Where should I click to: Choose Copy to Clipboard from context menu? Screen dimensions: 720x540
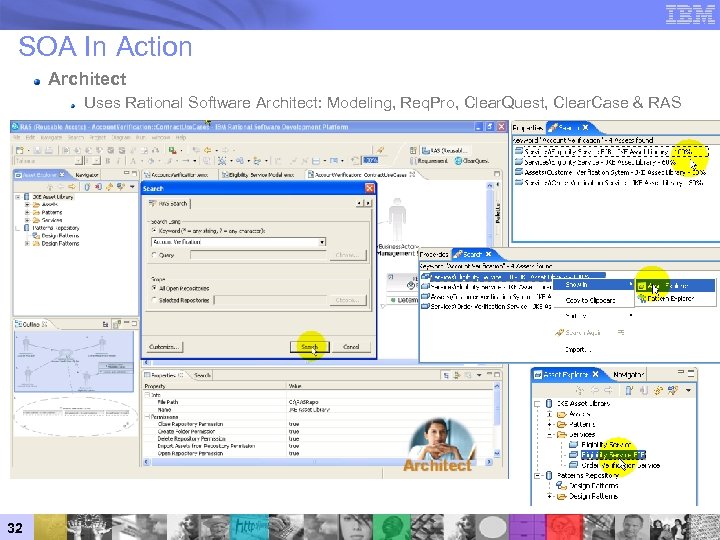tap(591, 300)
